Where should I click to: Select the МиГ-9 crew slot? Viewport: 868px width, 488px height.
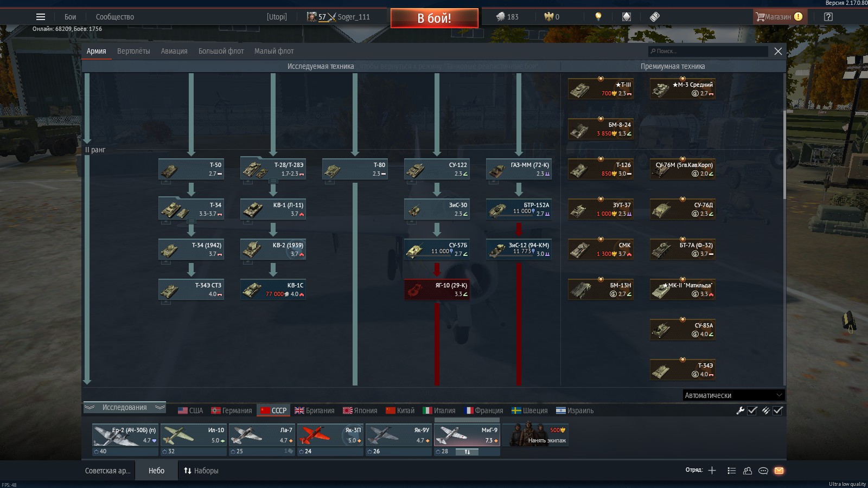tap(467, 435)
